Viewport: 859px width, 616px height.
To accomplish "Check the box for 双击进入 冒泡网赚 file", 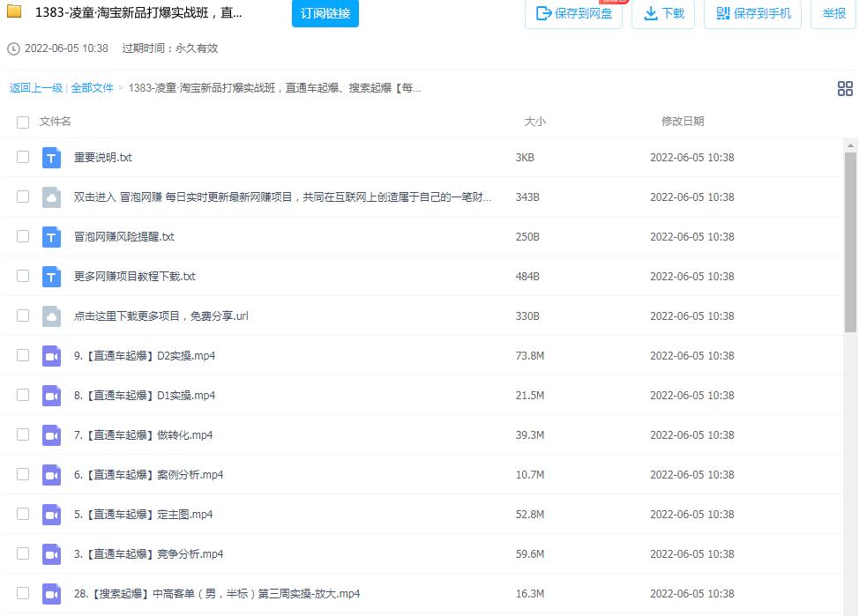I will coord(23,197).
